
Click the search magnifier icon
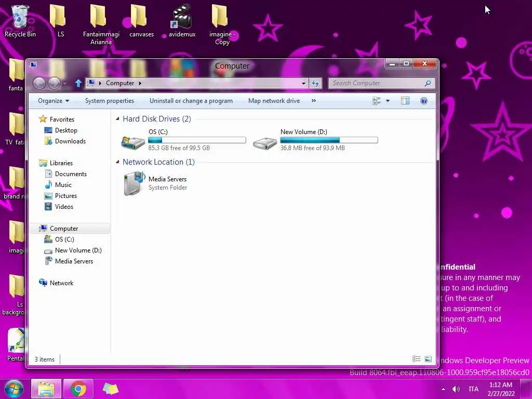pos(428,83)
